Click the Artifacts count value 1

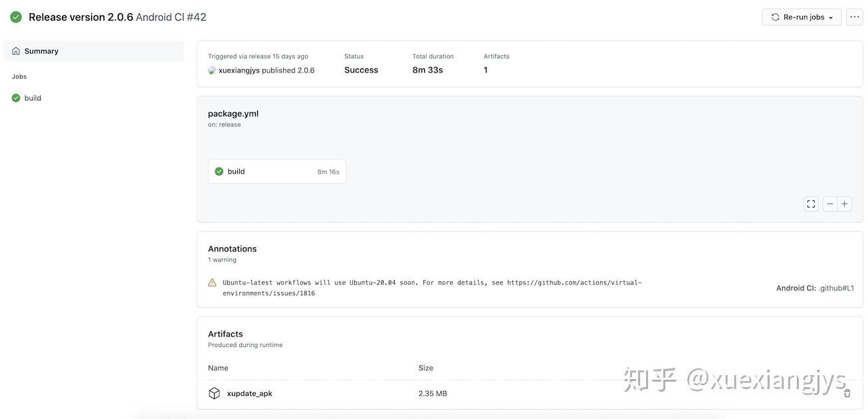tap(486, 70)
